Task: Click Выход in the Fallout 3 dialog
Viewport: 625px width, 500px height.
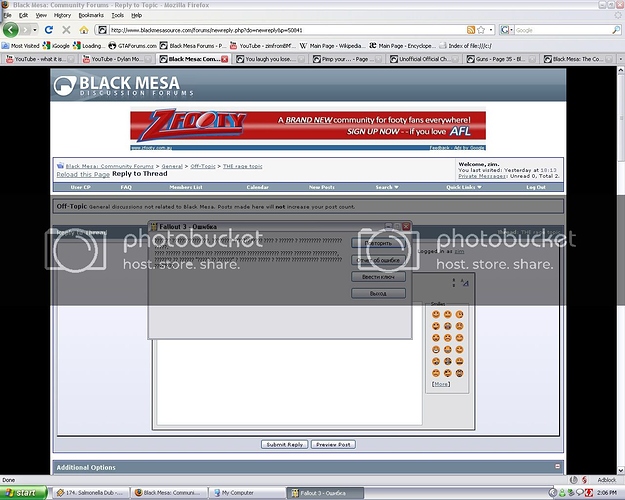Action: click(378, 293)
